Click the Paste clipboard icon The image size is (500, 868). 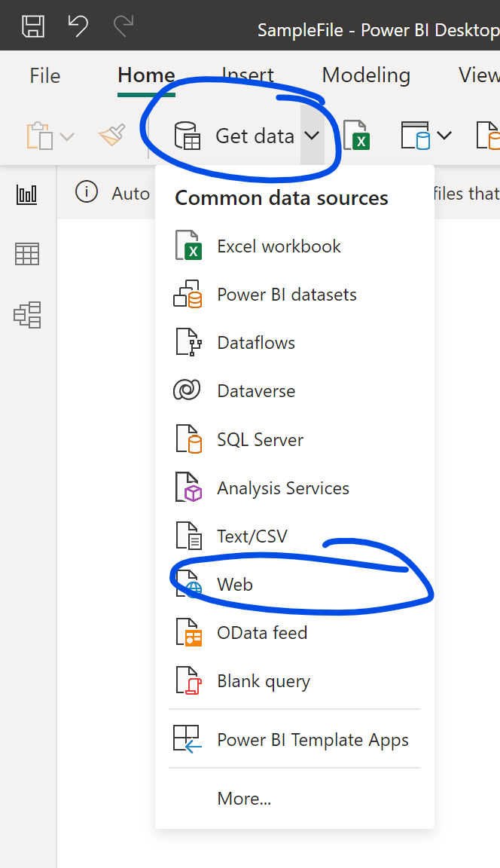pos(40,136)
